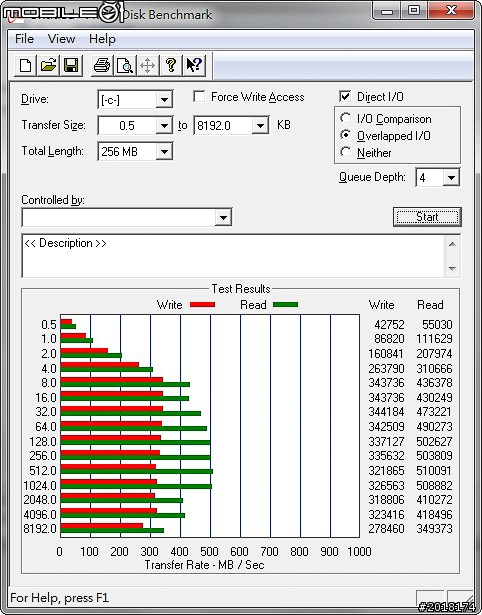Click the Read value 473221

click(x=434, y=412)
